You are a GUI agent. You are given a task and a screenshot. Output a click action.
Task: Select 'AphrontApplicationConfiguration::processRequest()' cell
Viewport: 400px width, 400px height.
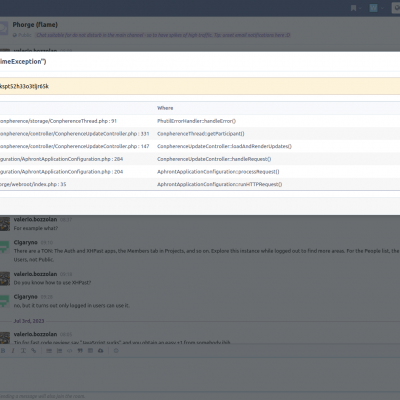218,172
